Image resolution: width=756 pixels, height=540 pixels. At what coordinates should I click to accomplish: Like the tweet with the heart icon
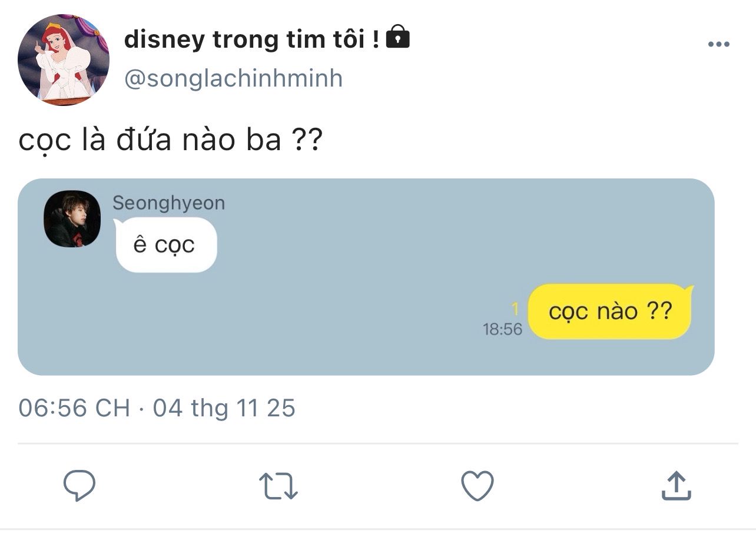click(477, 486)
